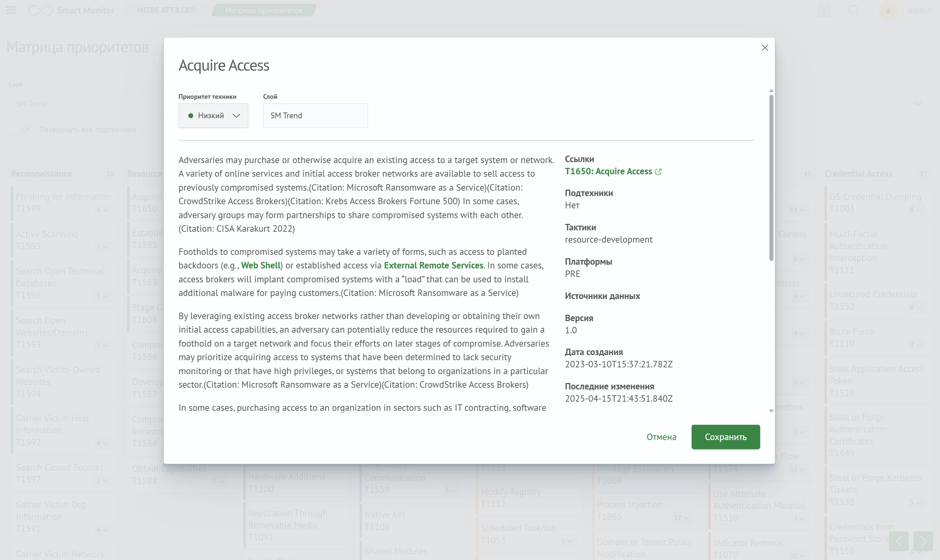The height and width of the screenshot is (560, 940).
Task: Click the Отмена button
Action: pyautogui.click(x=661, y=437)
